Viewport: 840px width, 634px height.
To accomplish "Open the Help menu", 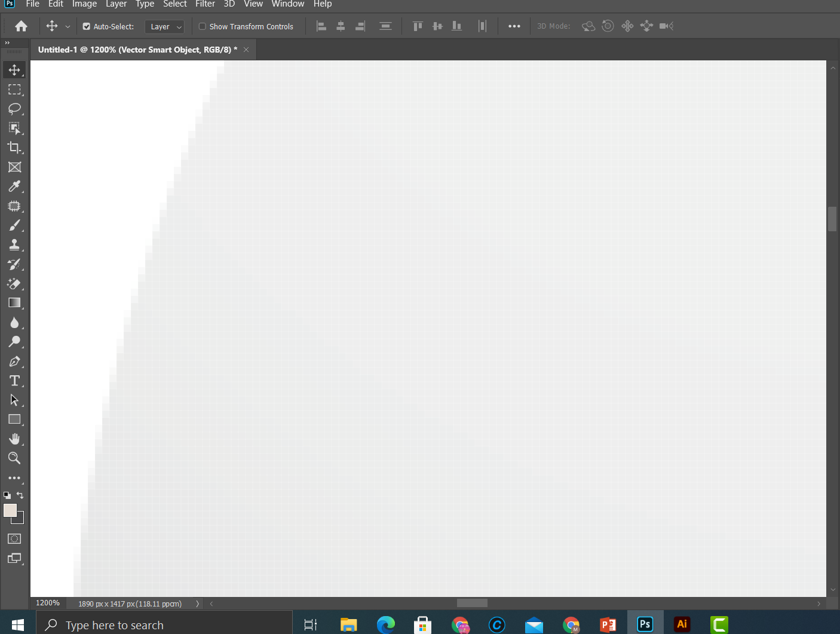I will click(323, 4).
